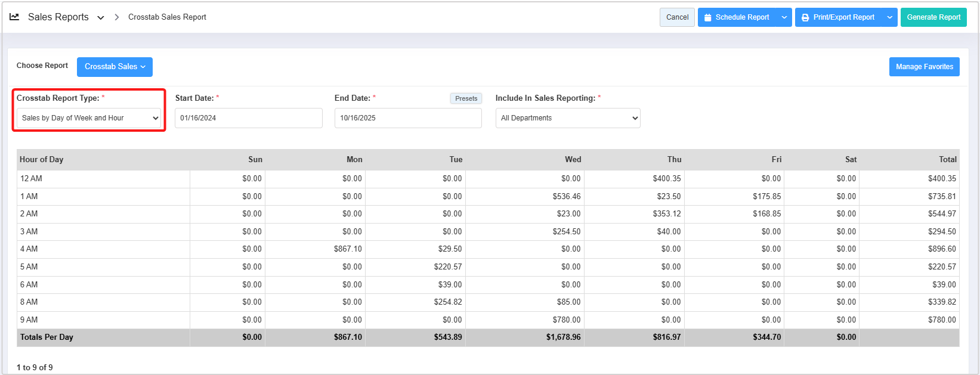Open the Include In Sales Reporting dropdown
The height and width of the screenshot is (375, 980).
click(568, 118)
